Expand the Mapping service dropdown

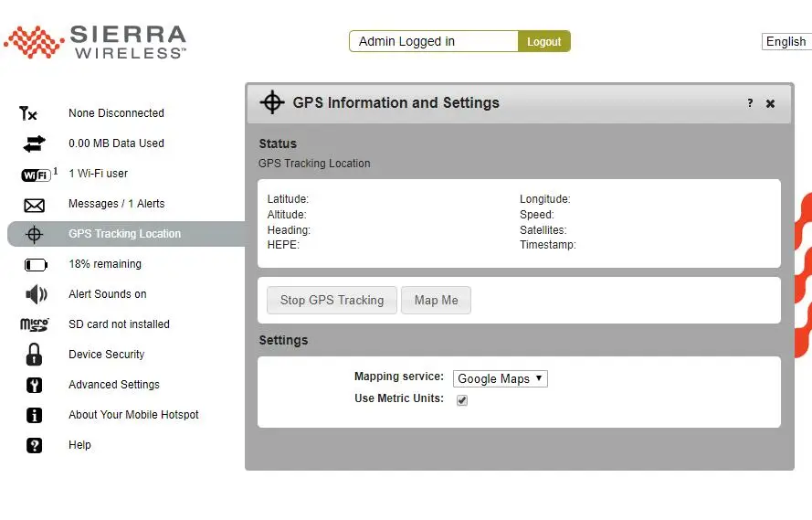click(500, 378)
